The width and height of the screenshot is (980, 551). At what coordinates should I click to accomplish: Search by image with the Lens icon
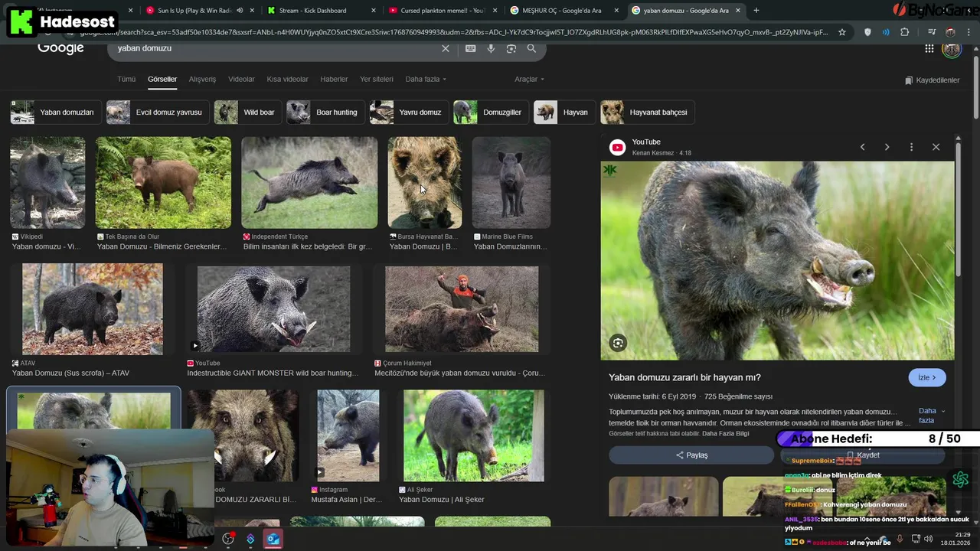[x=511, y=48]
